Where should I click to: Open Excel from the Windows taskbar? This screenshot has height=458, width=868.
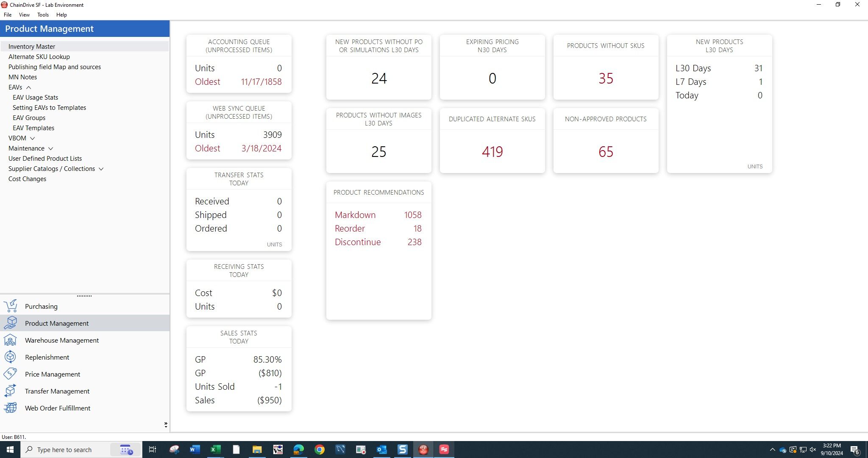pyautogui.click(x=215, y=450)
